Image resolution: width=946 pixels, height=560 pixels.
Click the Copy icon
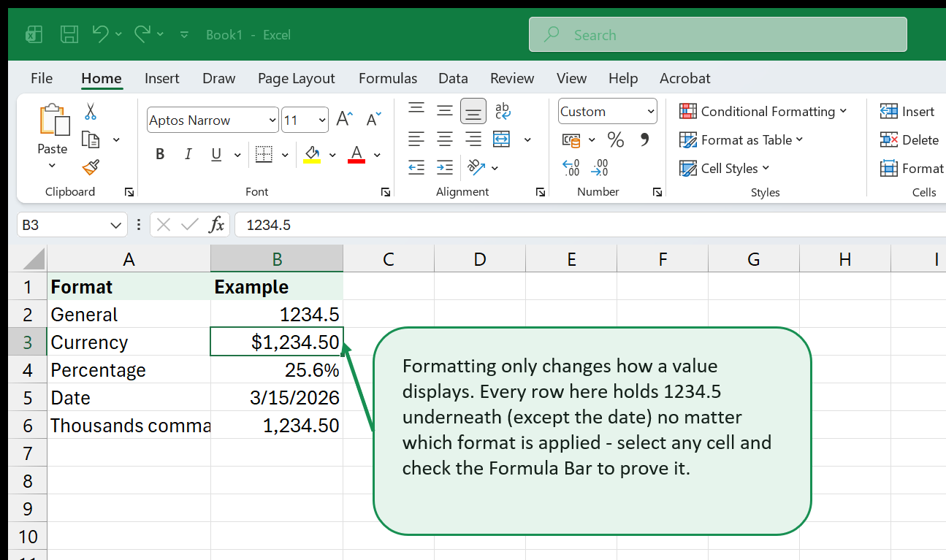(91, 139)
